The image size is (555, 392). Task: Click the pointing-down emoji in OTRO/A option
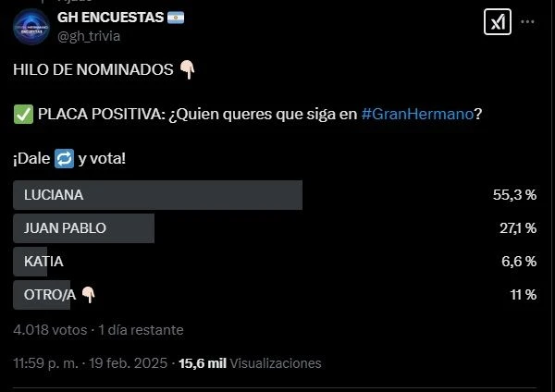pos(88,295)
